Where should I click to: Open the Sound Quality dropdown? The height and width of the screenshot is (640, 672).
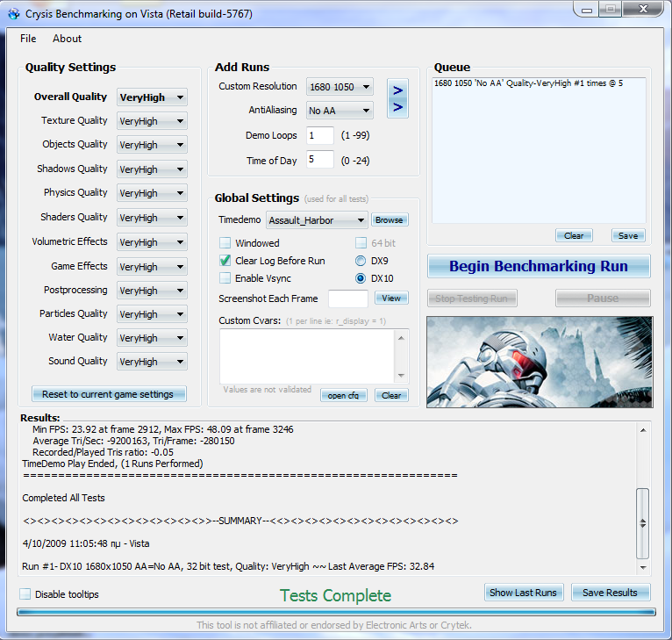(152, 362)
